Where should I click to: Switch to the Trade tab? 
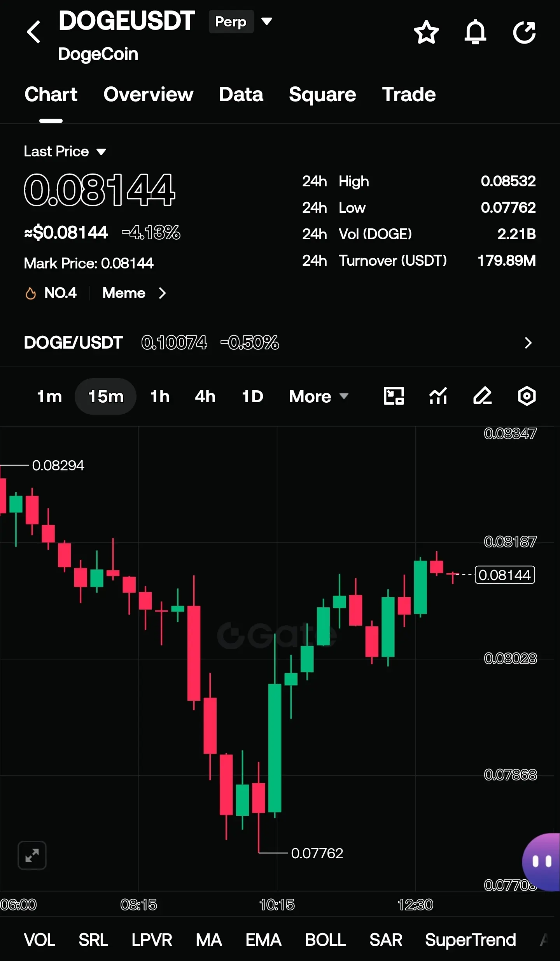(409, 94)
